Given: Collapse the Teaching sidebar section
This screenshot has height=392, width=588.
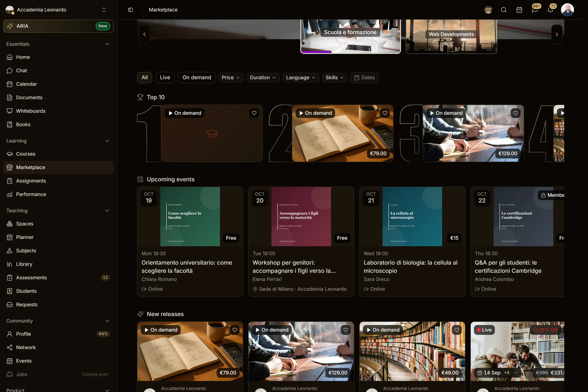Looking at the screenshot, I should (107, 211).
